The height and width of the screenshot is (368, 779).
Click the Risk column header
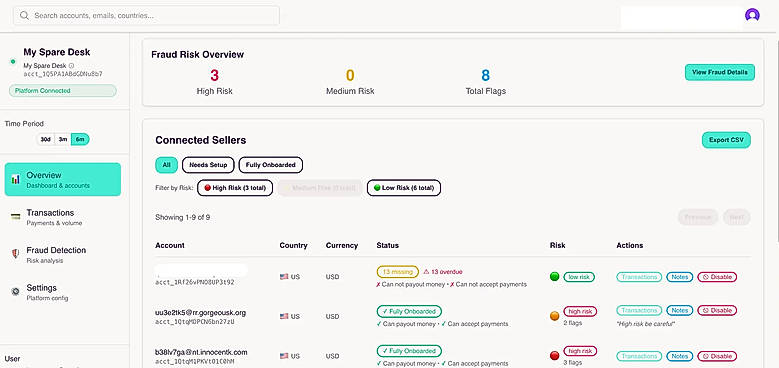(x=557, y=245)
